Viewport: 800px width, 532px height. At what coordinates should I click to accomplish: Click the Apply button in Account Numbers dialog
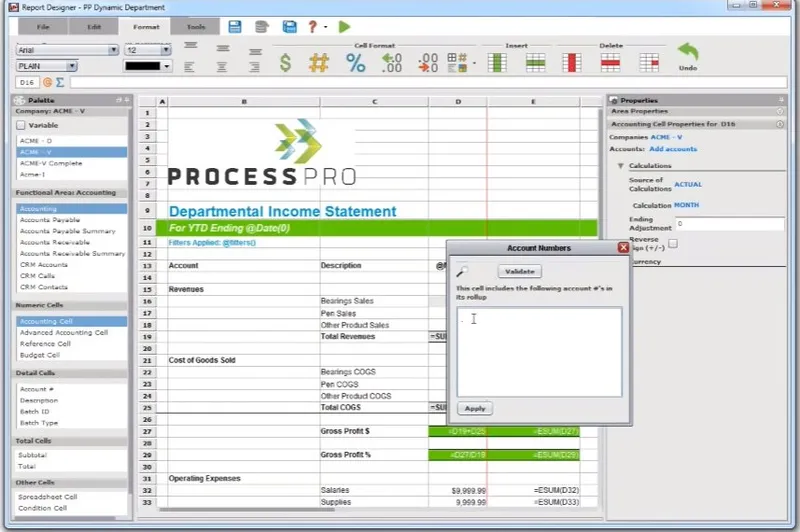click(475, 409)
